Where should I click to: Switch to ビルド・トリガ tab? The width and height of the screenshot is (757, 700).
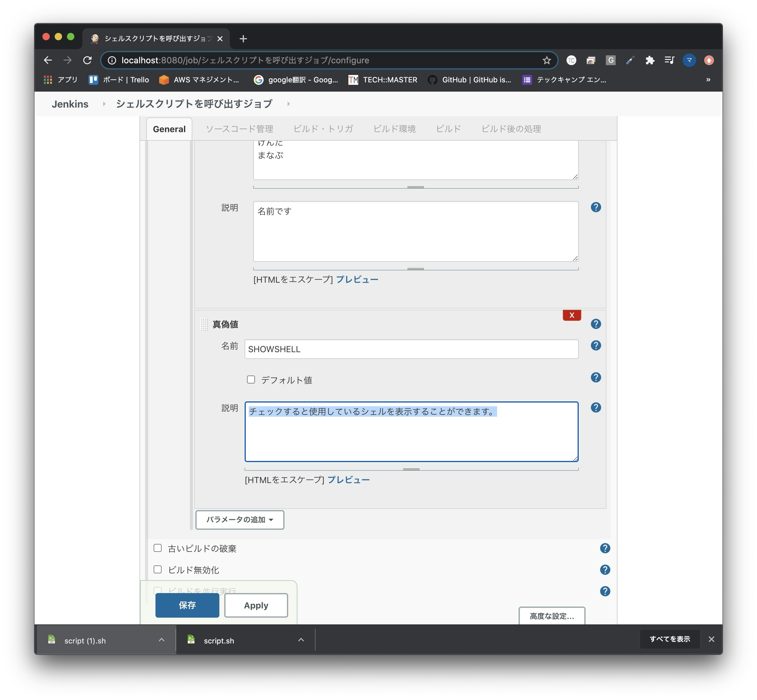pyautogui.click(x=323, y=129)
